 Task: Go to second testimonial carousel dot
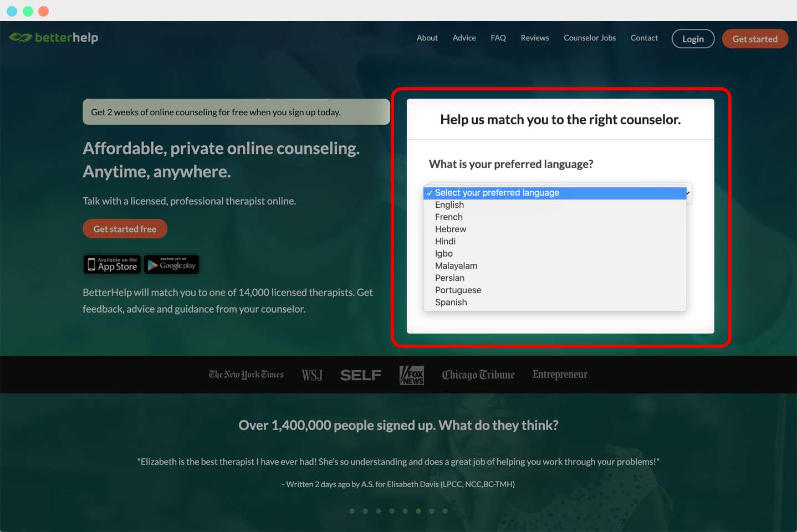(365, 511)
